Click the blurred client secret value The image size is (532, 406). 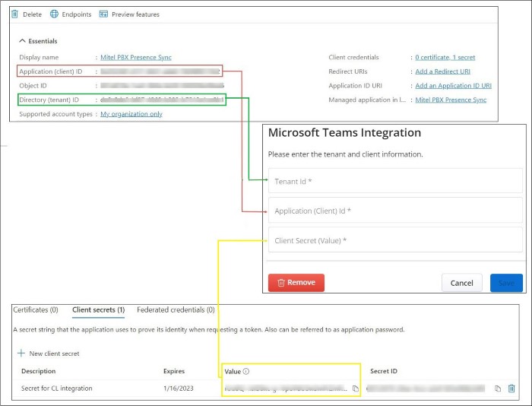click(x=286, y=389)
